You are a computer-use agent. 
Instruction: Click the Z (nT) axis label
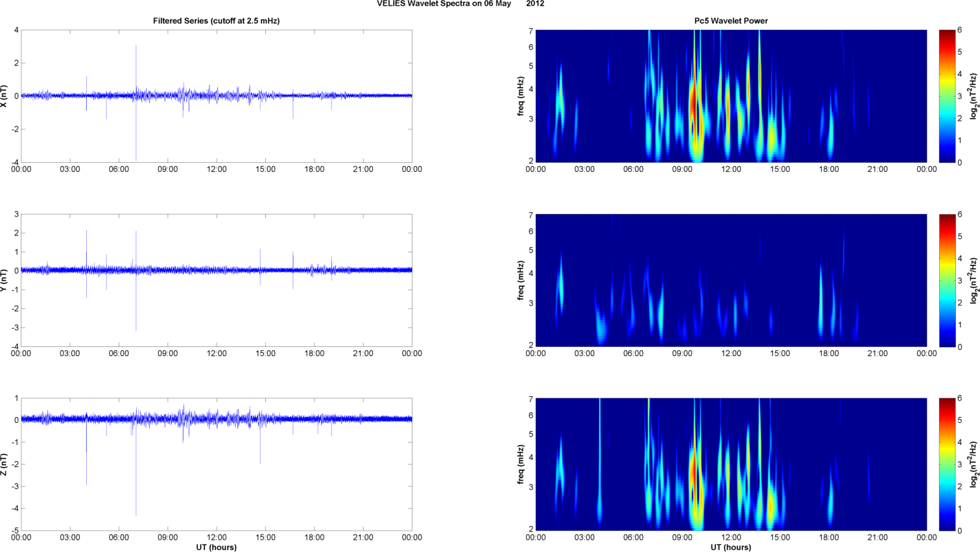5,464
